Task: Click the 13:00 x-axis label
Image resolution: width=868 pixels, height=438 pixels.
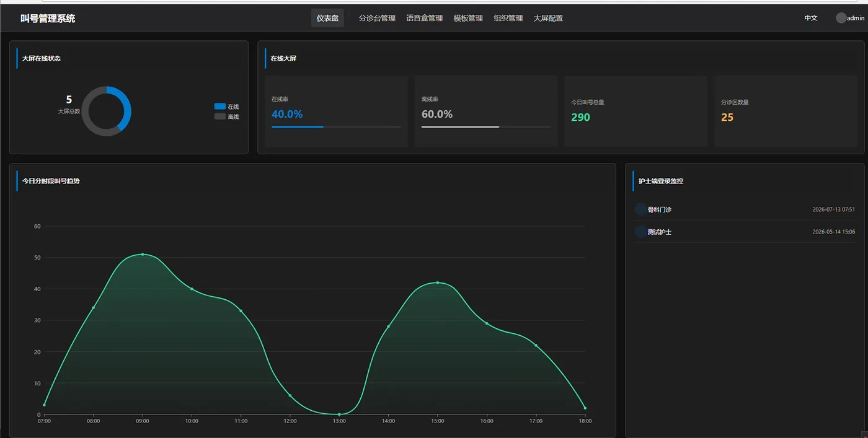Action: point(339,421)
